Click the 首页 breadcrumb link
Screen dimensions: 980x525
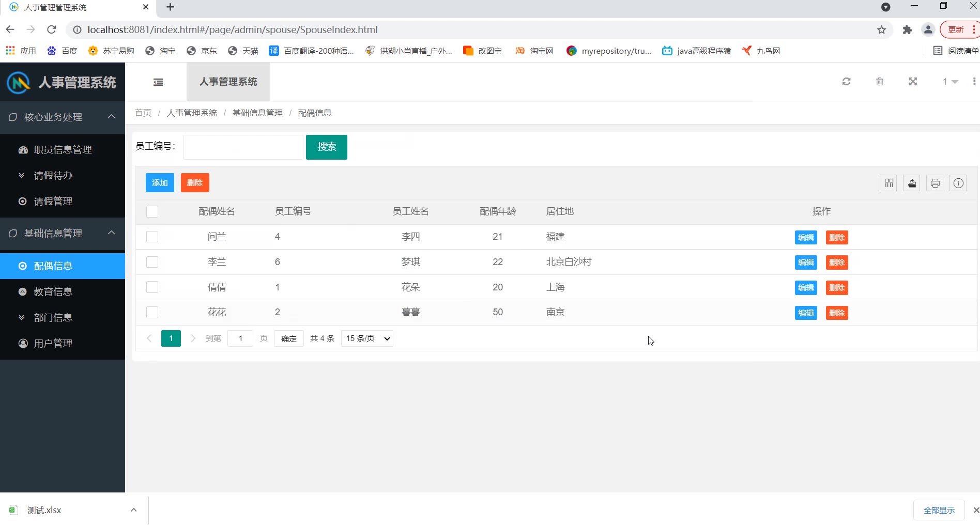[143, 113]
